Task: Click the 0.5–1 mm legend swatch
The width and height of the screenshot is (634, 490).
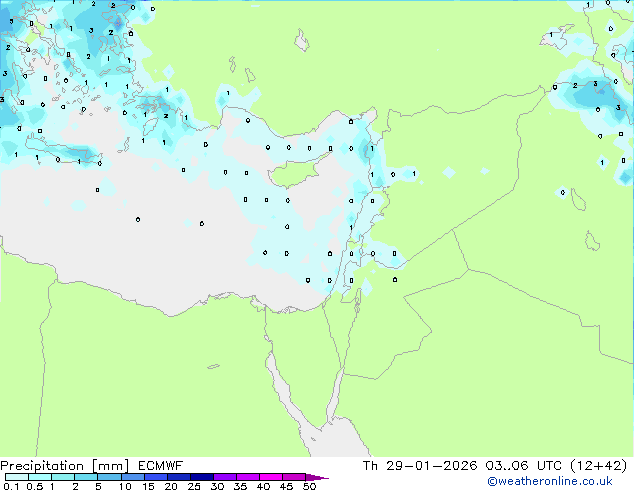Action: [40, 477]
